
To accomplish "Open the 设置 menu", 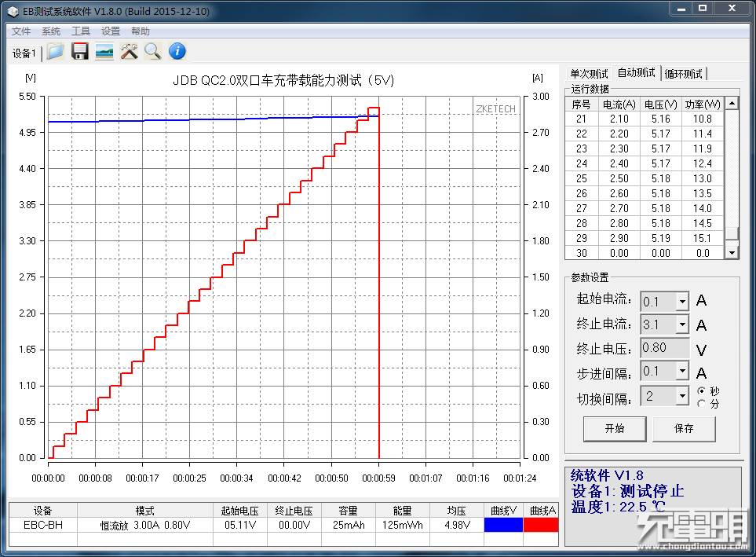I will [x=111, y=31].
